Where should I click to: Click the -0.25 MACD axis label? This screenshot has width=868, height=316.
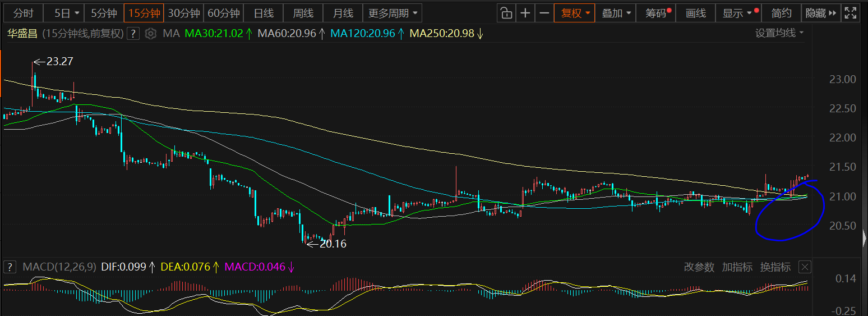click(844, 310)
